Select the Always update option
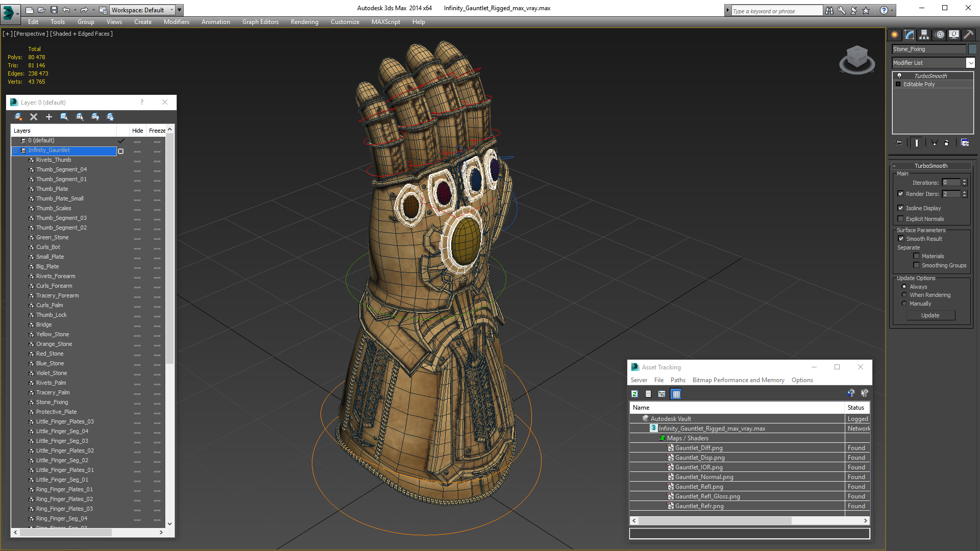This screenshot has height=551, width=980. (904, 287)
